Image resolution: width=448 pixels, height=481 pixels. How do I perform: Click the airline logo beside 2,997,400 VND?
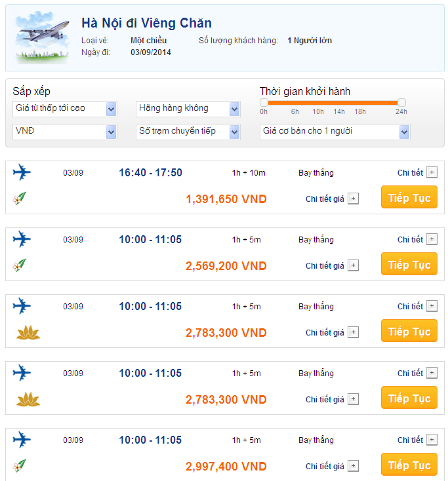[x=20, y=466]
